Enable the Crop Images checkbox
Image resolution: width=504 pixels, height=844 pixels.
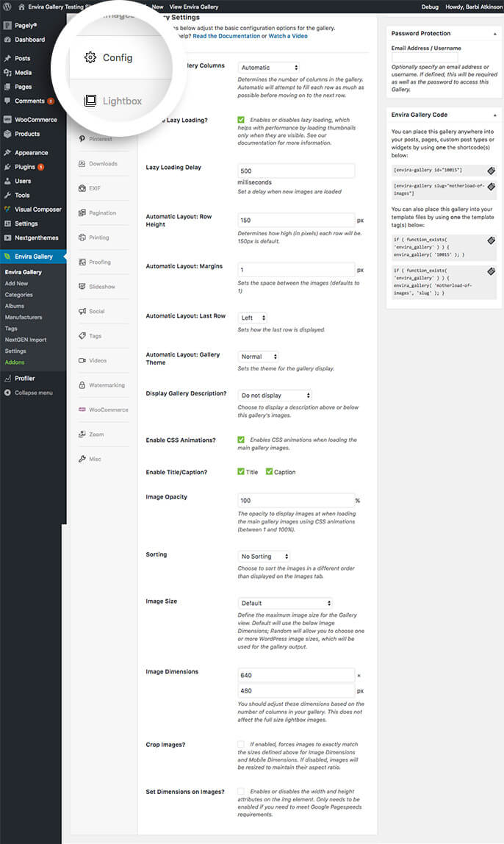click(x=241, y=745)
